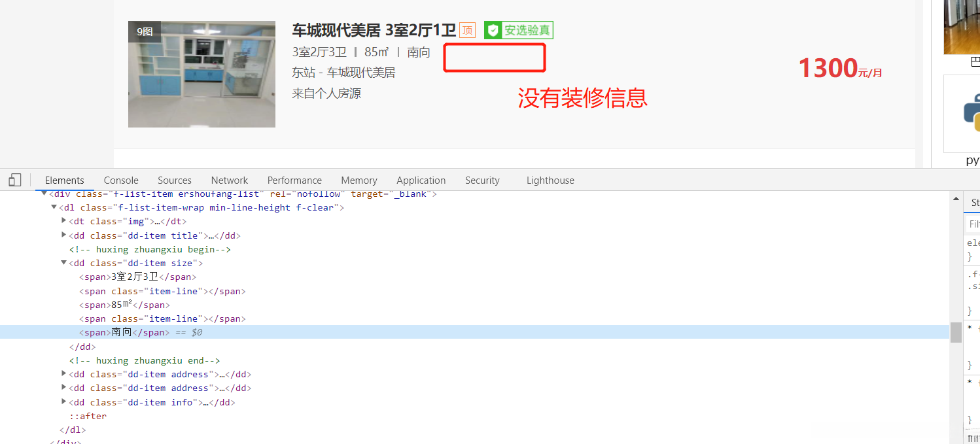Collapse the dl f-list-item-wrap node
This screenshot has height=444, width=980.
click(x=54, y=207)
